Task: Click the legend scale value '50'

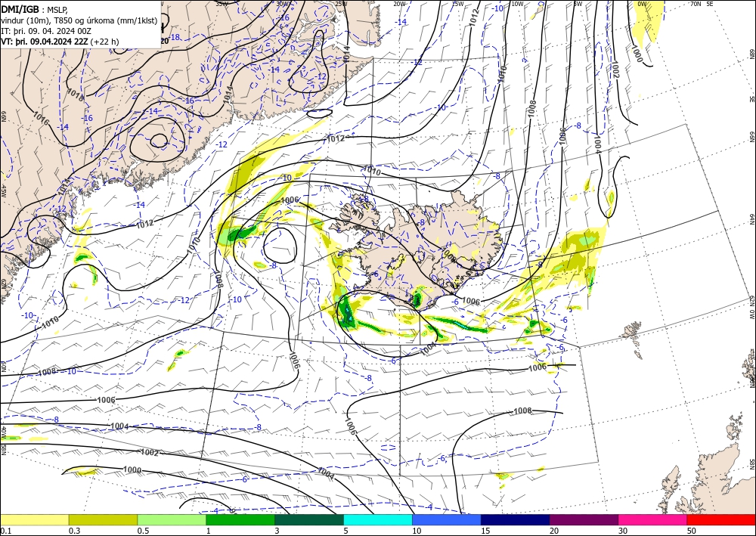Action: pos(692,531)
